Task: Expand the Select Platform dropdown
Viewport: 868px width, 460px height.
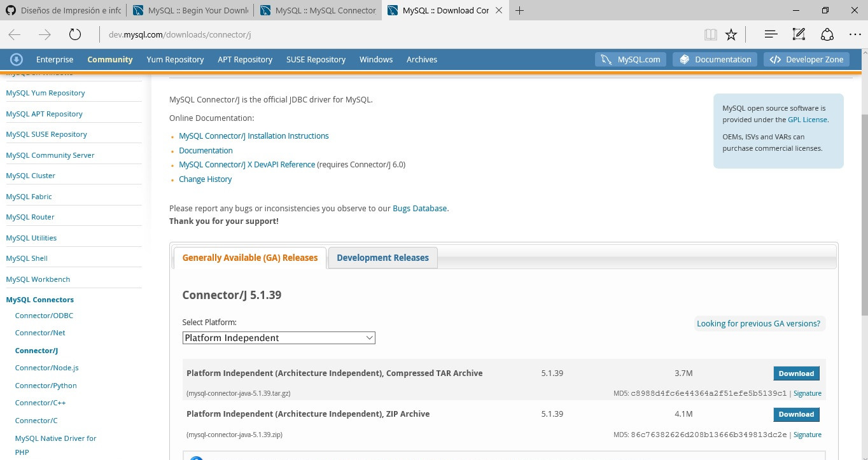Action: point(279,338)
